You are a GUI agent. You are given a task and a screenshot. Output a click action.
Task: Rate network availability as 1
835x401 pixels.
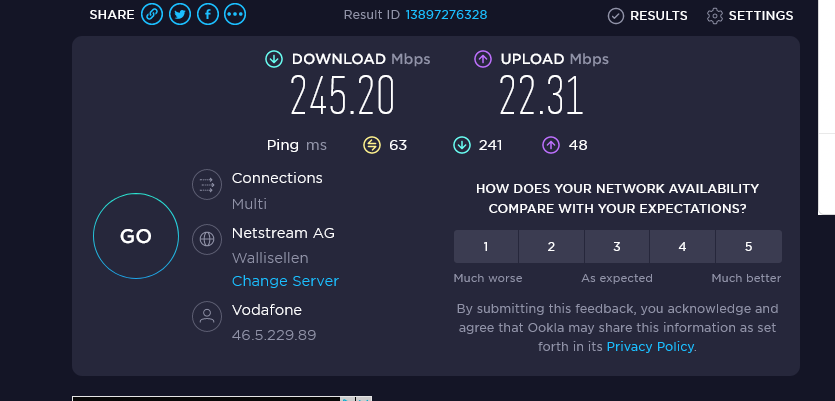click(486, 247)
